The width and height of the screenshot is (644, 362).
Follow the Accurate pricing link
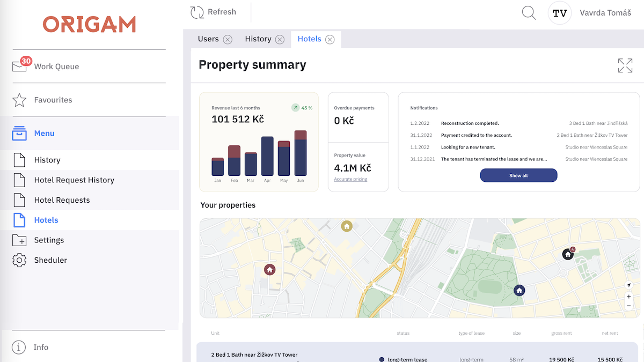[350, 179]
